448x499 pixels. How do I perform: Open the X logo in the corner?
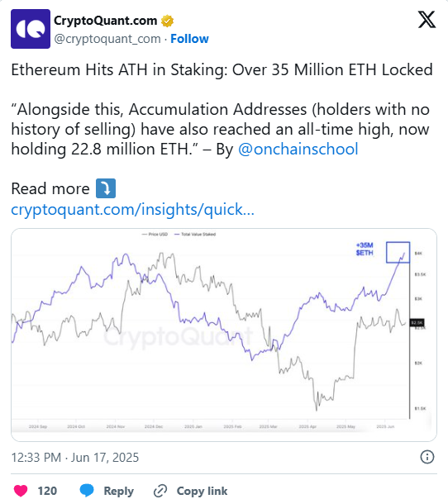click(427, 20)
